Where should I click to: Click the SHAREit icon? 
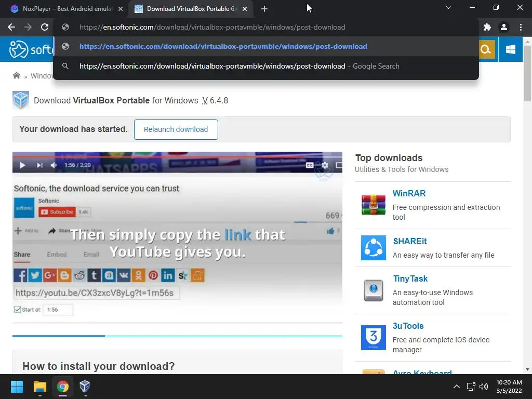pos(373,248)
